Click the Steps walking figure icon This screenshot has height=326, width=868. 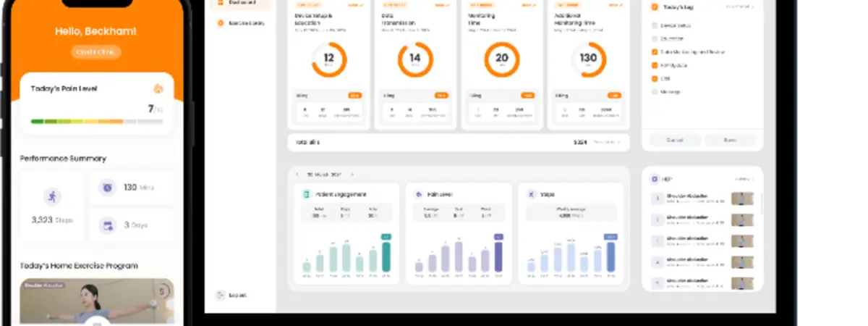click(531, 194)
